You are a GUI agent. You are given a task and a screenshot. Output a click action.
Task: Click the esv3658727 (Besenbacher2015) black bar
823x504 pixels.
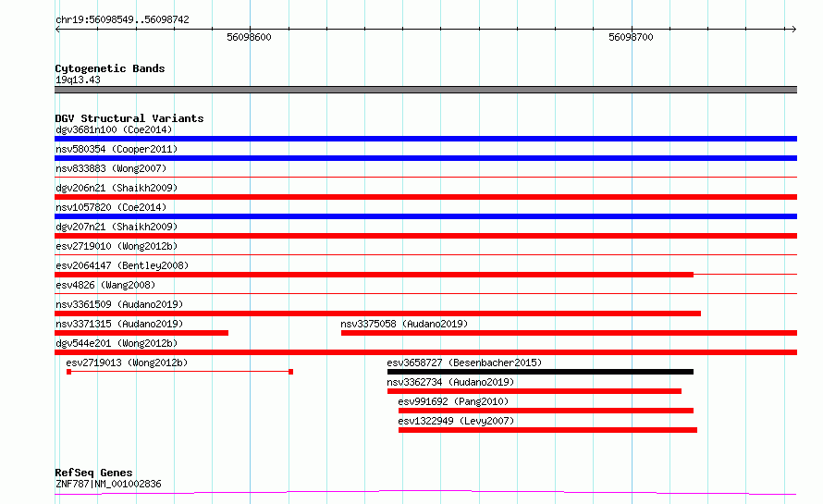point(540,372)
